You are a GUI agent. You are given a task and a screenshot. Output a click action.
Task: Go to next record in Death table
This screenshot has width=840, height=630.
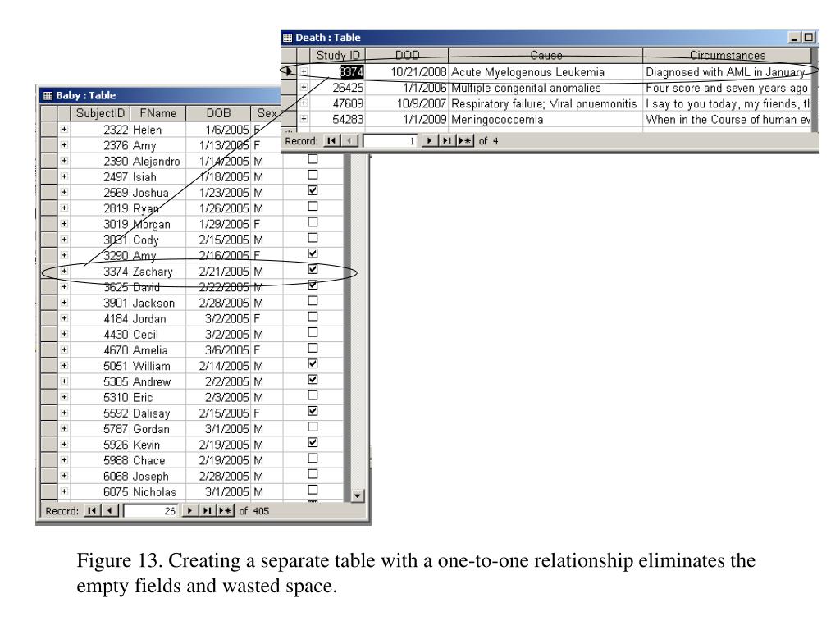429,141
